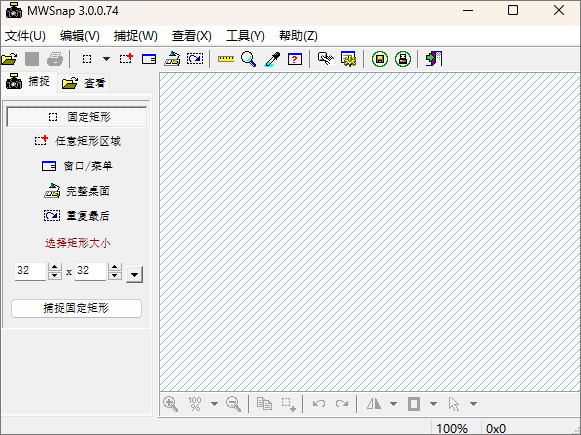Expand the rectangle size presets dropdown
Viewport: 581px width, 435px height.
point(135,275)
